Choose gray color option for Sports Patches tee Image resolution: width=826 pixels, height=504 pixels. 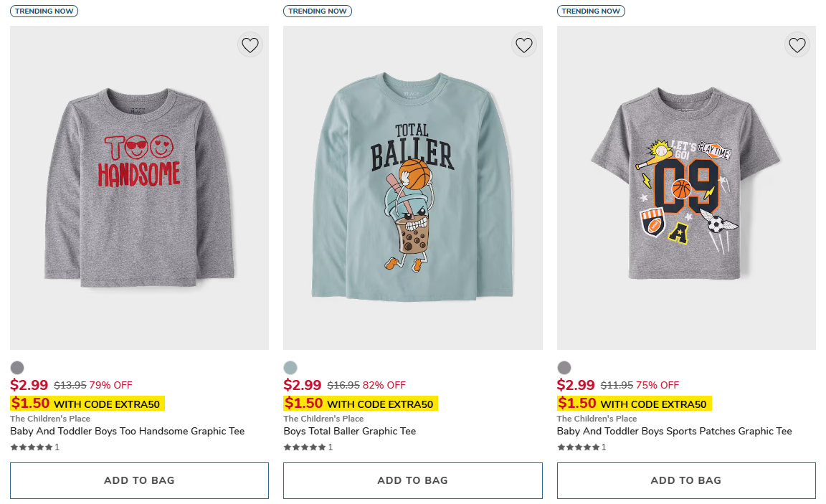pyautogui.click(x=564, y=367)
